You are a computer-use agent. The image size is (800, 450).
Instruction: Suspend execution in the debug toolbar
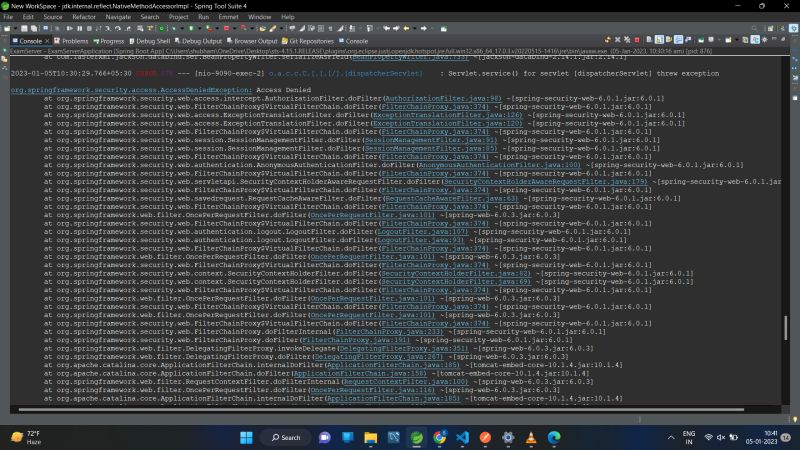[80, 29]
